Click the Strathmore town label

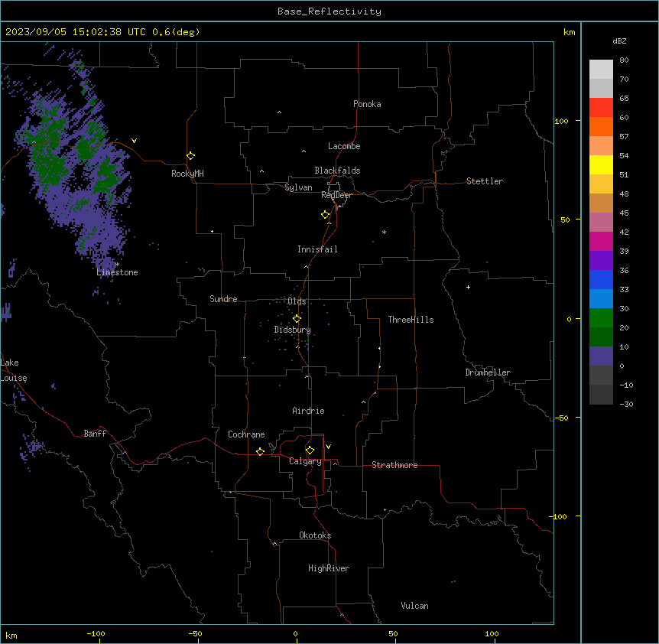coord(394,465)
